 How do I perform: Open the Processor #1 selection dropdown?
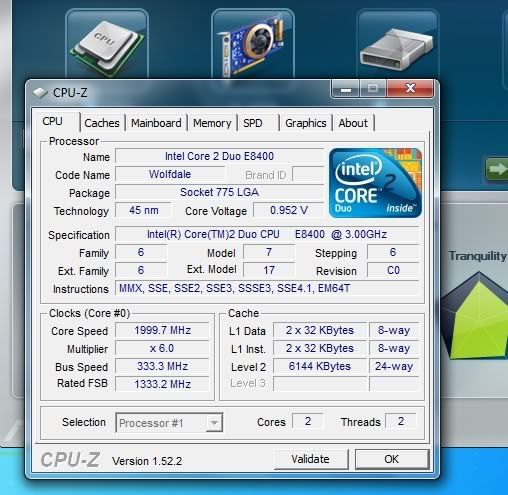point(169,423)
